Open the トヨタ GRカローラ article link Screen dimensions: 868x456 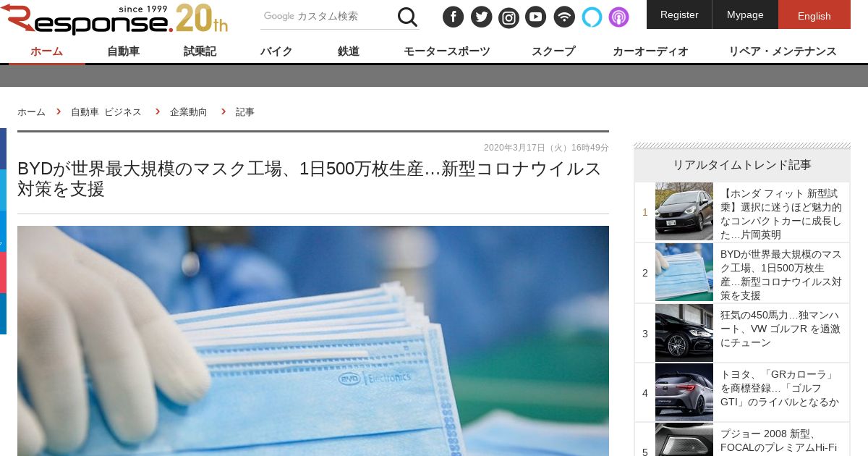point(780,389)
